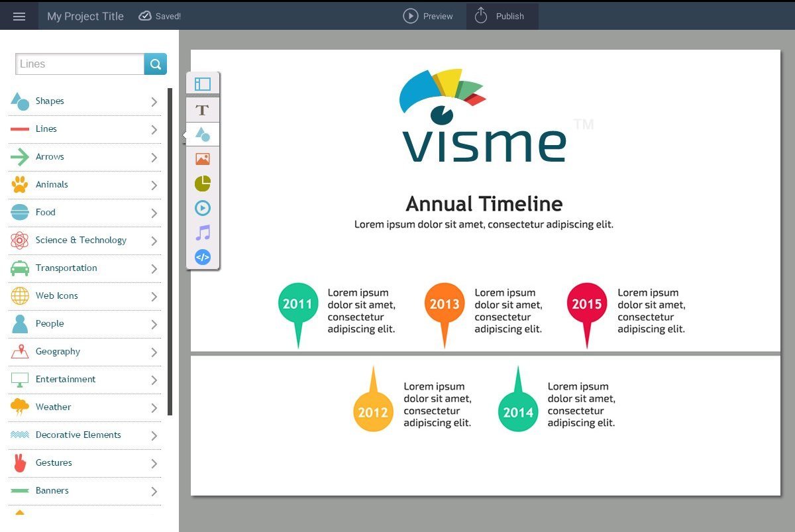Open the project Preview
Image resolution: width=795 pixels, height=532 pixels.
point(428,16)
